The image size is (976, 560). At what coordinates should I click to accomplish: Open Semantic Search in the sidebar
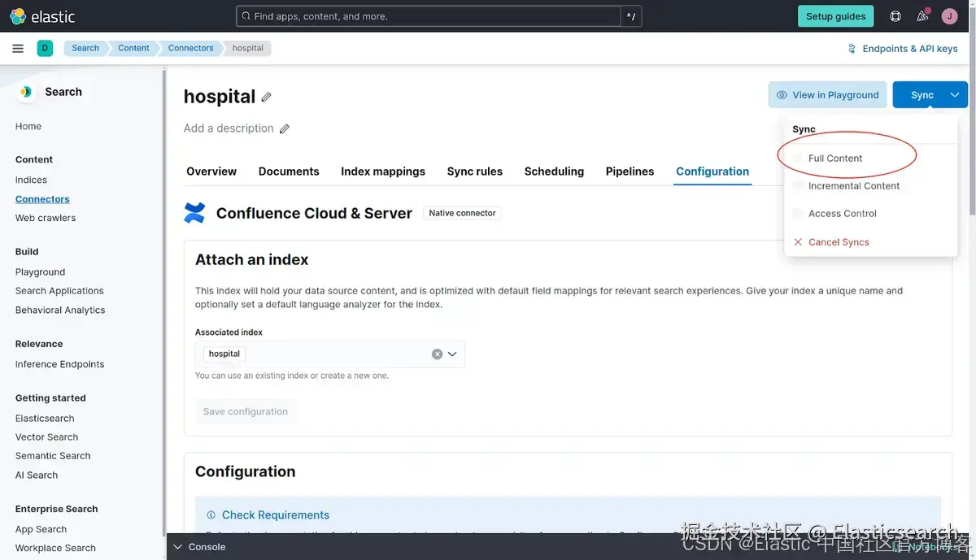[x=53, y=456]
